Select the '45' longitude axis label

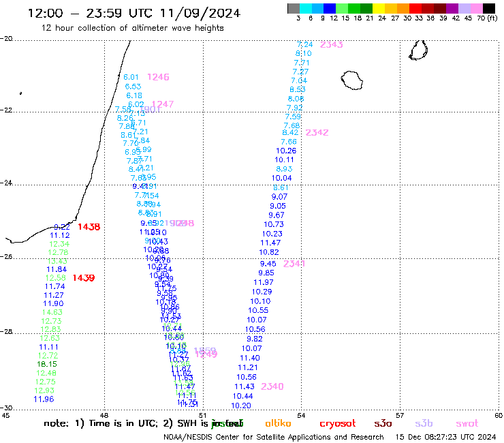5,415
